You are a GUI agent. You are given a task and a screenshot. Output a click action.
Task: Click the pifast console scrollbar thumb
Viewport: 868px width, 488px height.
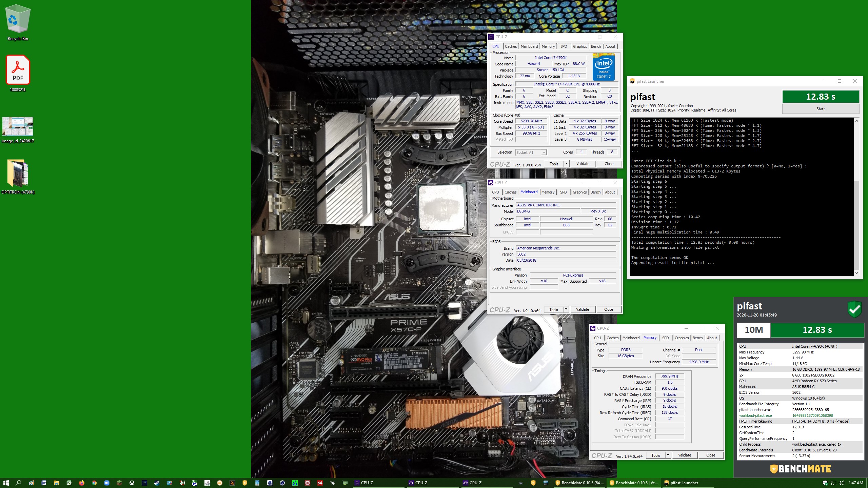coord(857,225)
